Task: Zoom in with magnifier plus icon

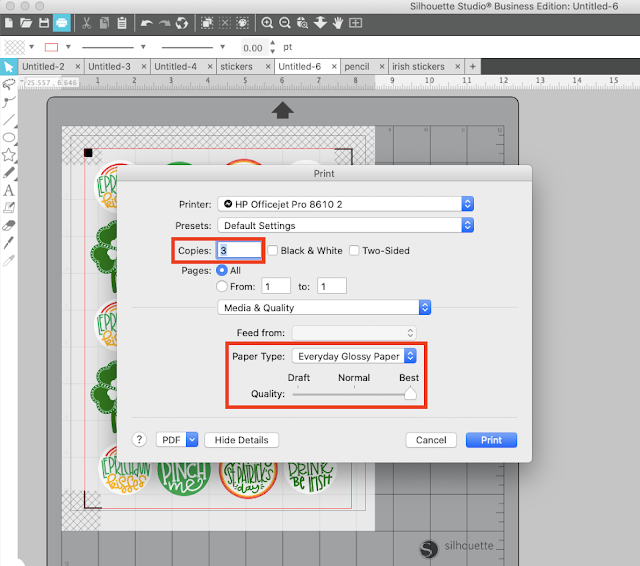Action: click(x=267, y=23)
